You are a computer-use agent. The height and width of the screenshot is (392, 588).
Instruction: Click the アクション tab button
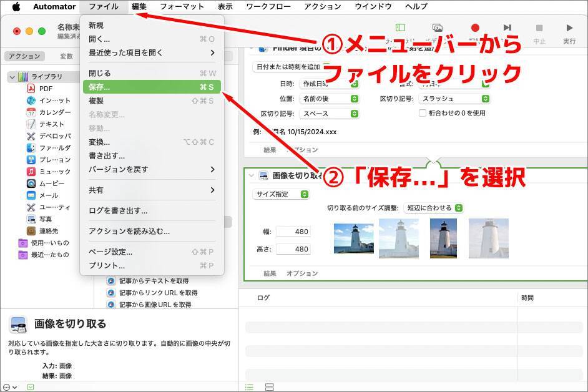pyautogui.click(x=24, y=56)
